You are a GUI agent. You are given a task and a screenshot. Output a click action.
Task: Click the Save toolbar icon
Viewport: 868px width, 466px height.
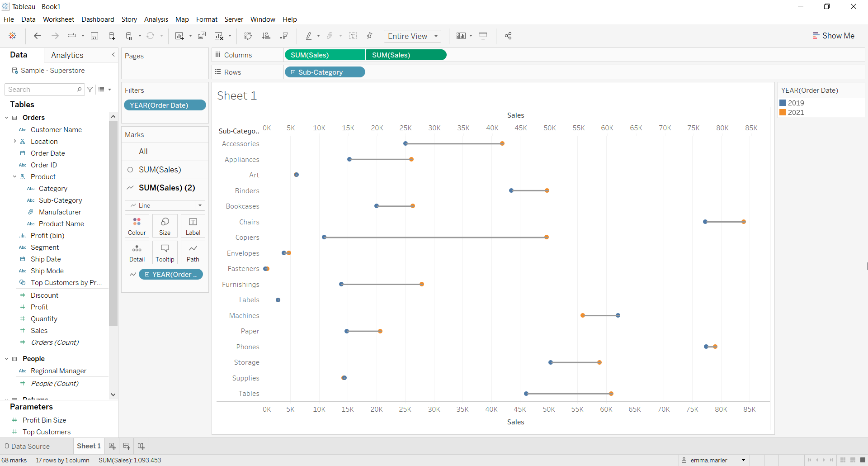click(x=94, y=36)
